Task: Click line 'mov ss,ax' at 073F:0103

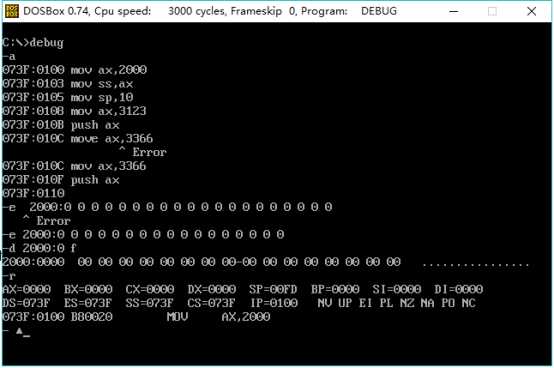Action: pos(68,84)
